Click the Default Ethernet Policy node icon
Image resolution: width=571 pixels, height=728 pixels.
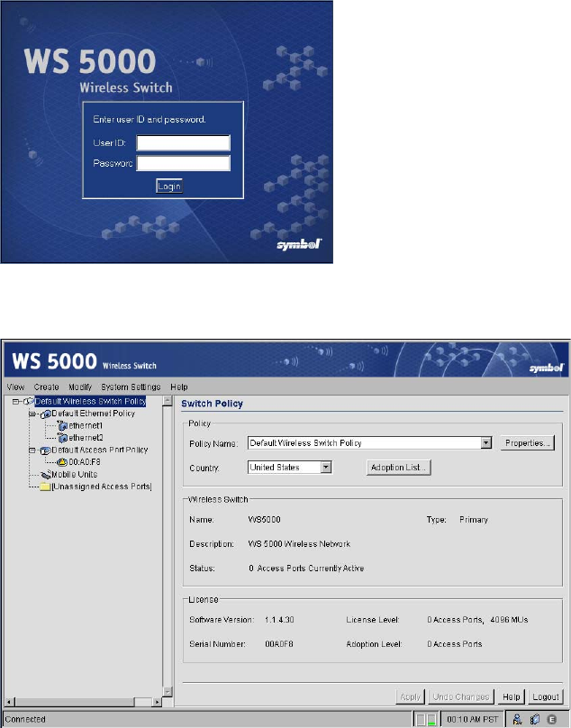coord(46,414)
